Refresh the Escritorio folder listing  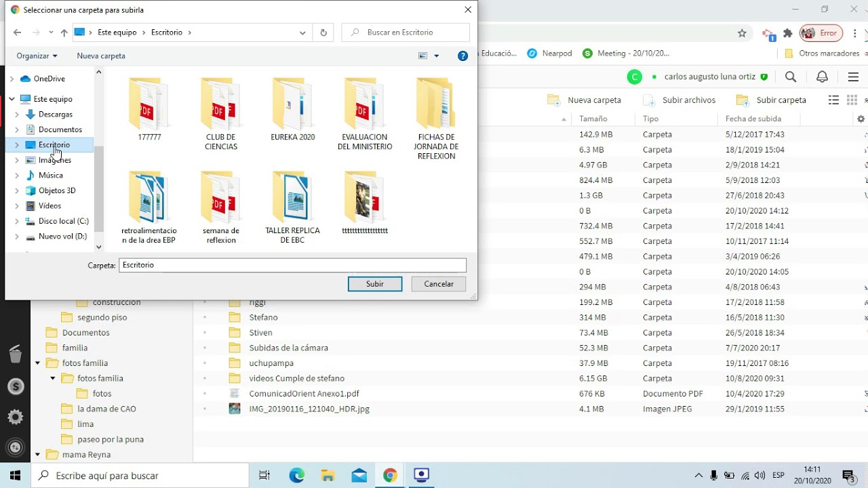click(x=323, y=33)
